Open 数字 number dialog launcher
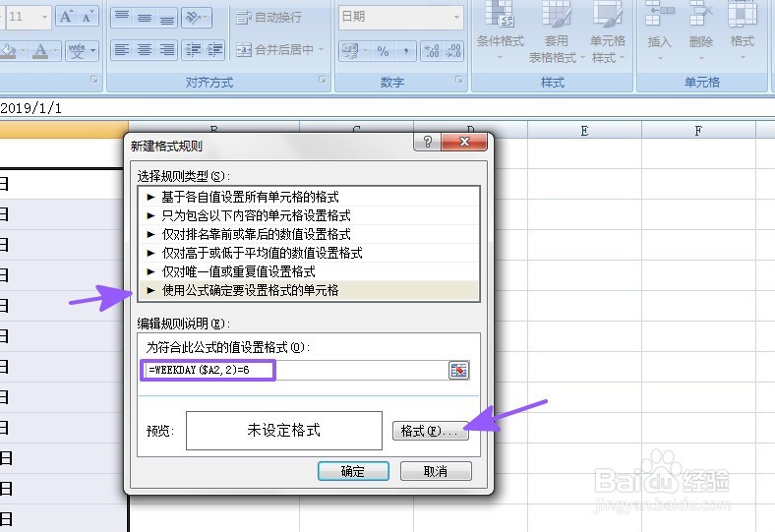This screenshot has height=532, width=775. (x=458, y=80)
